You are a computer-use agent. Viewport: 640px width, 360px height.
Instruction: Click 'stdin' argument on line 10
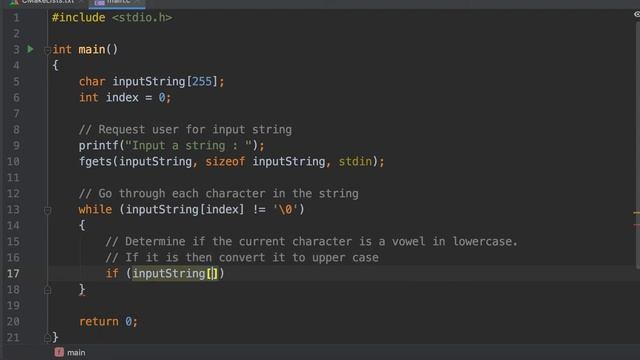[356, 162]
